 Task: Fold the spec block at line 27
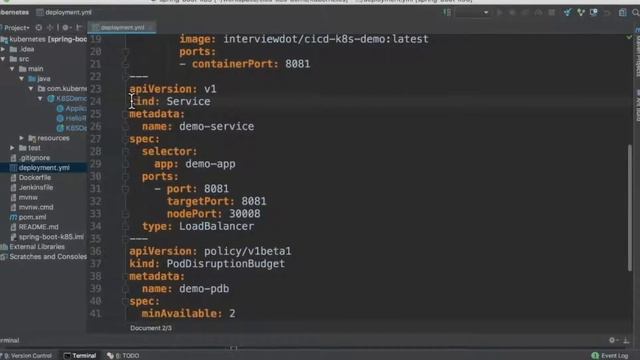(x=125, y=139)
